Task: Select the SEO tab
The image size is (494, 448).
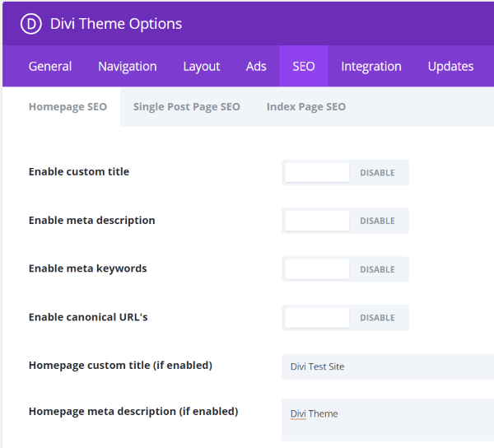Action: pos(303,67)
